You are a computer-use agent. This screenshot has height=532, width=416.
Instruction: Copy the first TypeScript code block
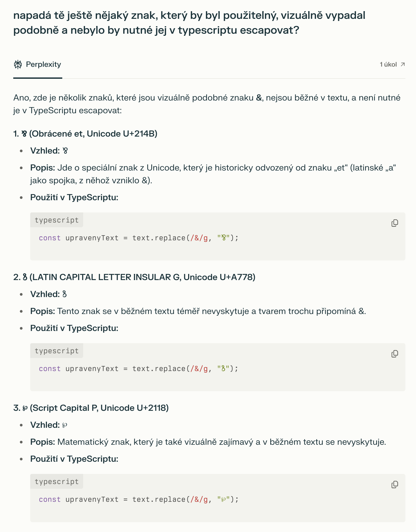(395, 223)
